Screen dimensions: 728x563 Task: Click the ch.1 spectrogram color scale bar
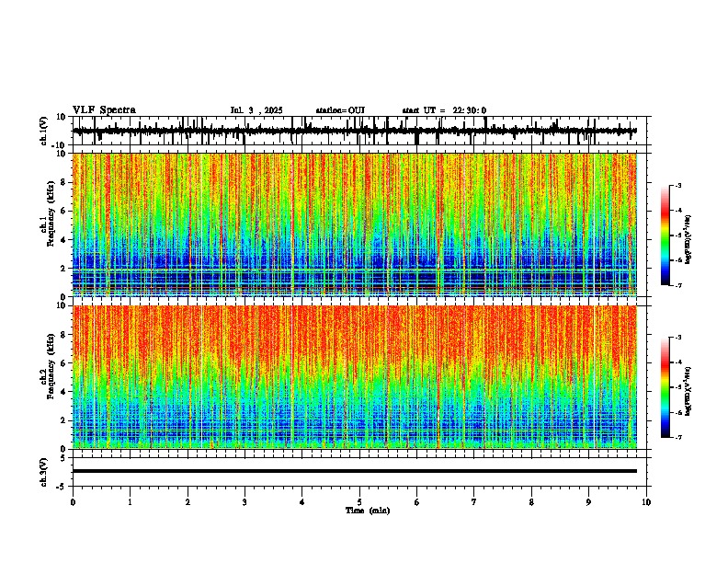click(x=665, y=236)
